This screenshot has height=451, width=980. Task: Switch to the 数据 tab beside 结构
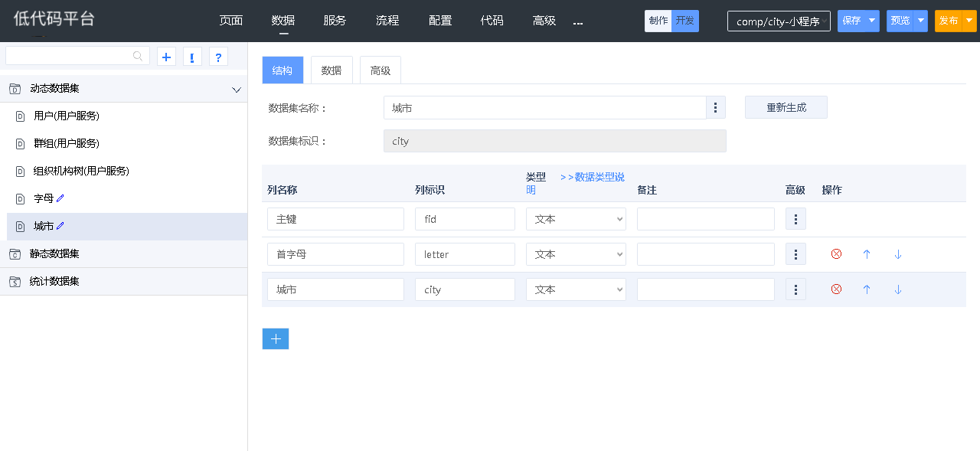pyautogui.click(x=332, y=70)
